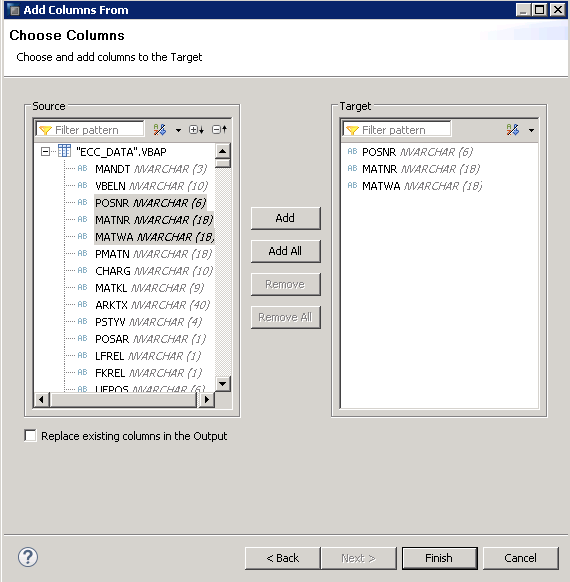The height and width of the screenshot is (582, 570).
Task: Click the AB type icon beside ARKTX
Action: pyautogui.click(x=82, y=304)
